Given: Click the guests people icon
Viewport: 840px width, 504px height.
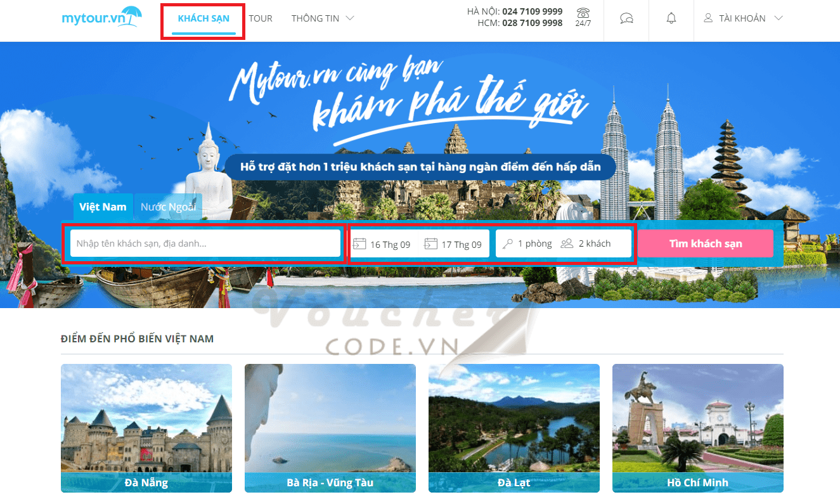Looking at the screenshot, I should coord(567,243).
